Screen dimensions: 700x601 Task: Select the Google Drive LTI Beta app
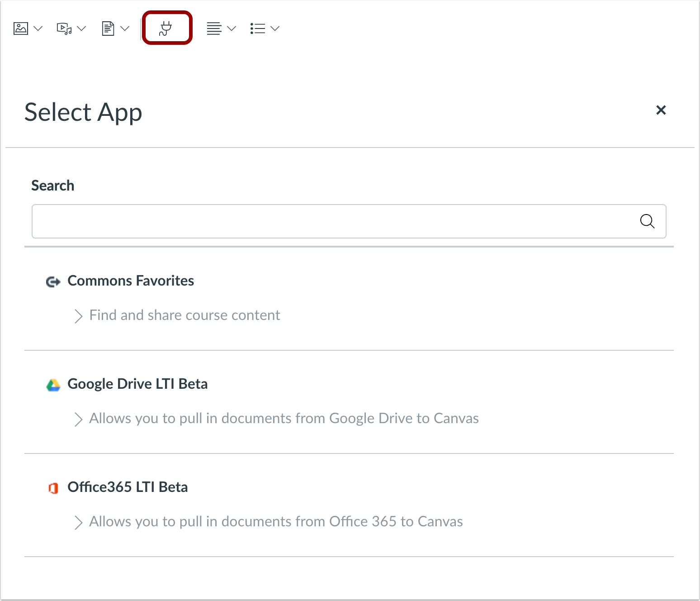[x=137, y=384]
